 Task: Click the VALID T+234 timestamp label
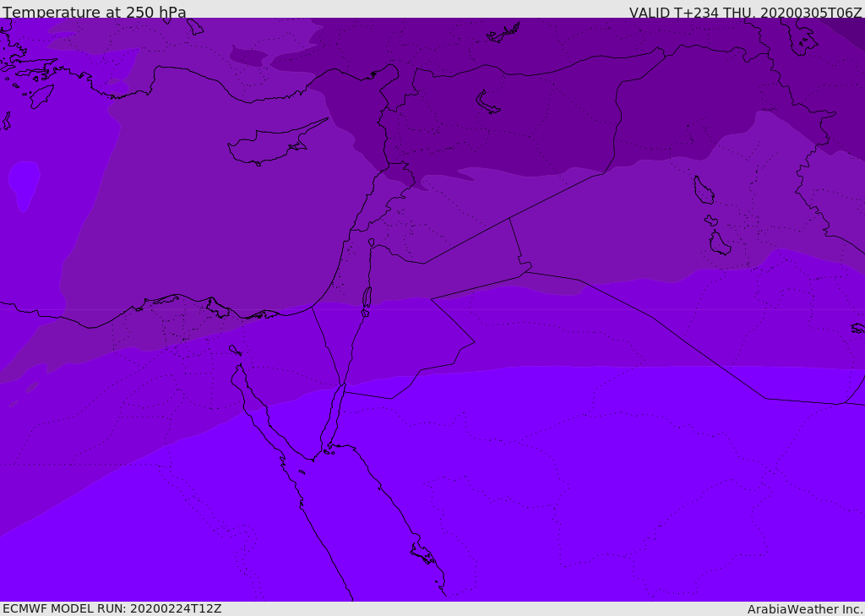click(x=745, y=12)
